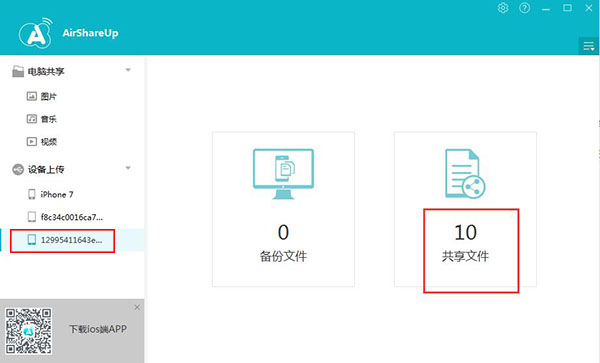Click the AirShareUp title text

[90, 33]
